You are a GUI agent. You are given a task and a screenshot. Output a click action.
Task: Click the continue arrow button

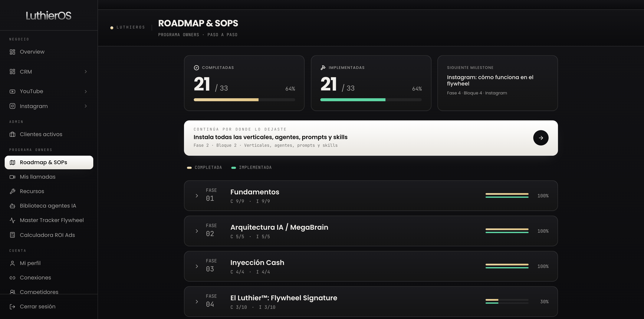tap(541, 138)
